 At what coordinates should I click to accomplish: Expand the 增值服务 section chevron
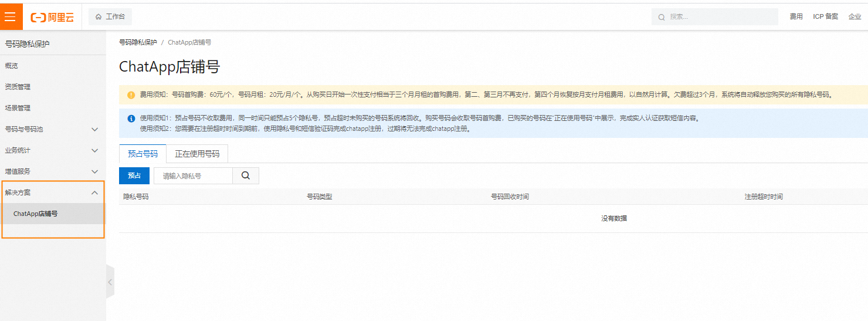click(x=95, y=171)
